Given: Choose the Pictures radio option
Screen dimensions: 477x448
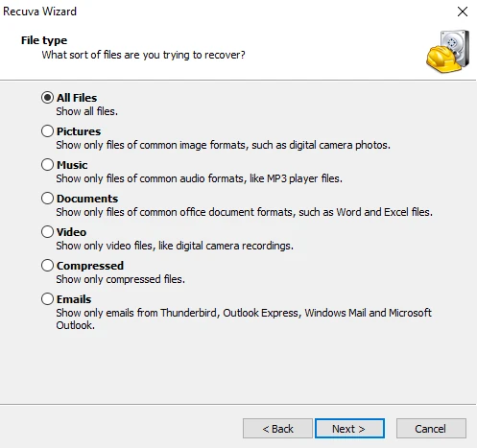Looking at the screenshot, I should [47, 131].
